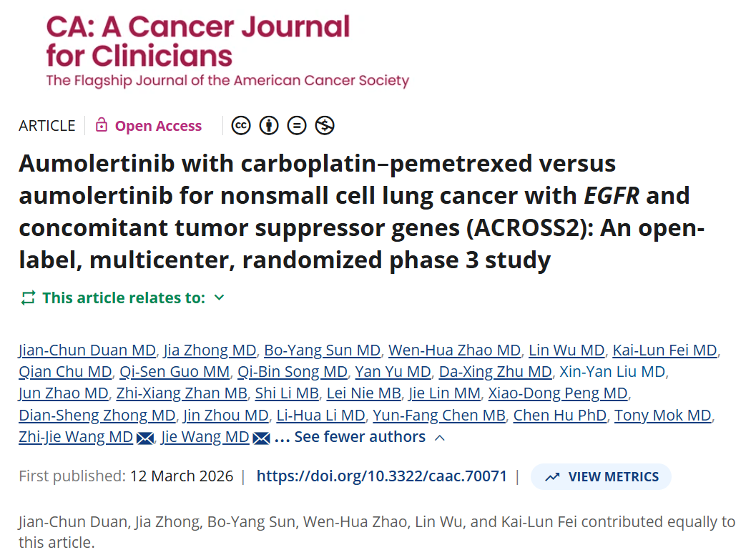This screenshot has width=751, height=560.
Task: Select author Tony Mok MD
Action: [663, 416]
